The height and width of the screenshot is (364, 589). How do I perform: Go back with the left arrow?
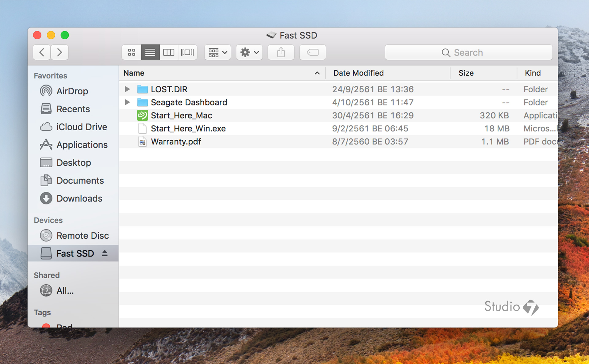42,52
